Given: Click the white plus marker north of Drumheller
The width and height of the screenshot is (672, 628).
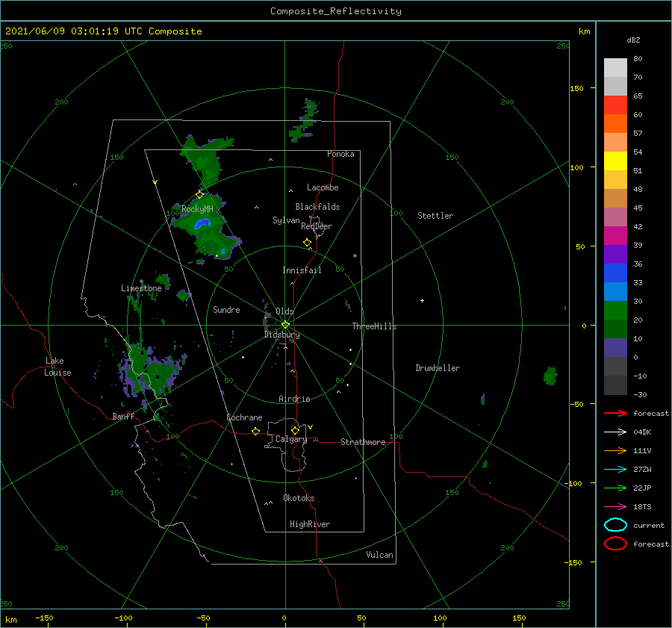Looking at the screenshot, I should [422, 300].
